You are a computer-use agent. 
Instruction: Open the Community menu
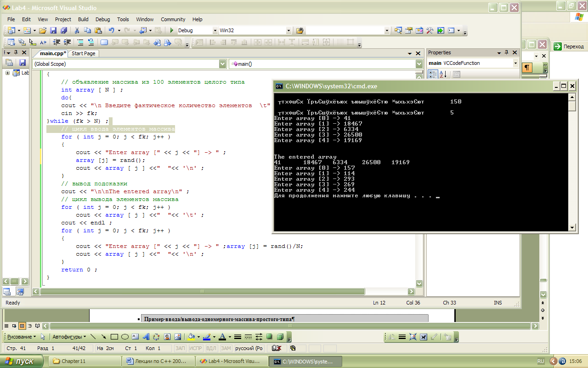(x=173, y=19)
